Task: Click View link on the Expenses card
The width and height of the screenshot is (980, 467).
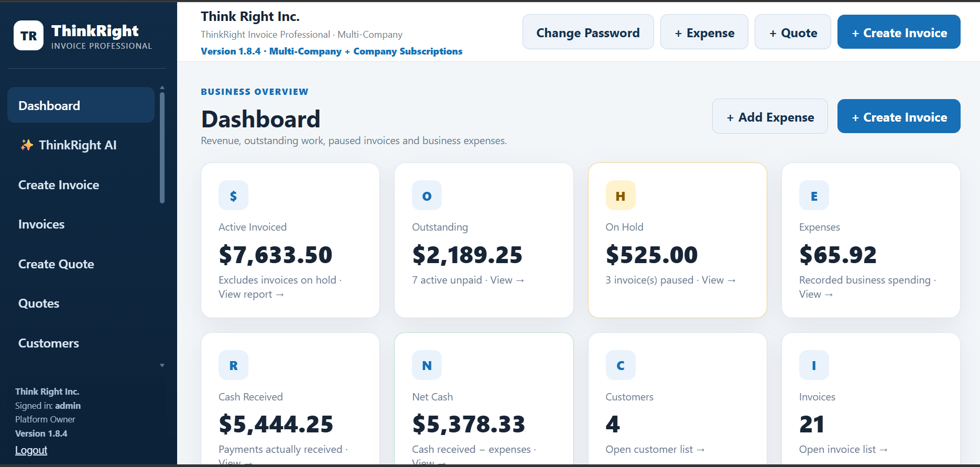Action: [x=816, y=295]
